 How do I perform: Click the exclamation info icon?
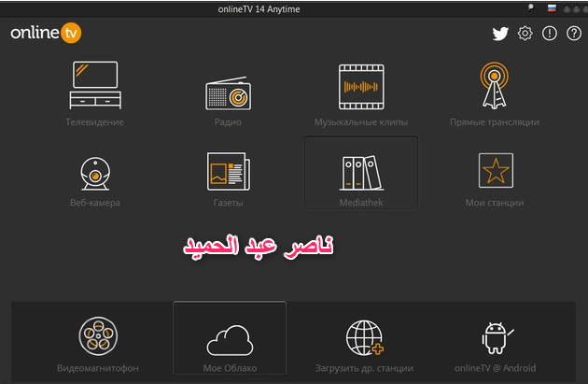click(550, 34)
